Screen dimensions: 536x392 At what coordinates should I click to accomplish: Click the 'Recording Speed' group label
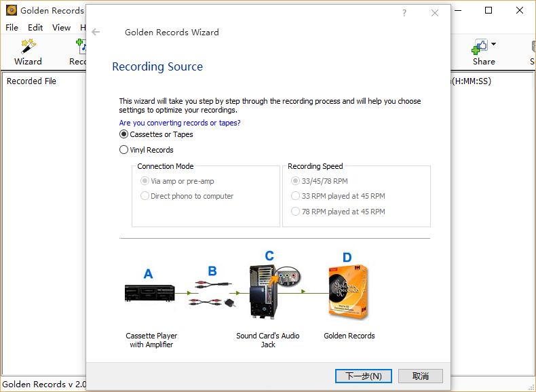pyautogui.click(x=315, y=166)
